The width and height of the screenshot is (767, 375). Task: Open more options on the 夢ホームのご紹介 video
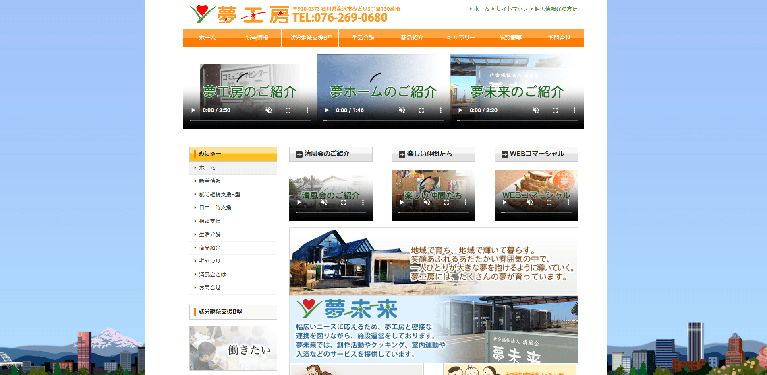coord(441,110)
